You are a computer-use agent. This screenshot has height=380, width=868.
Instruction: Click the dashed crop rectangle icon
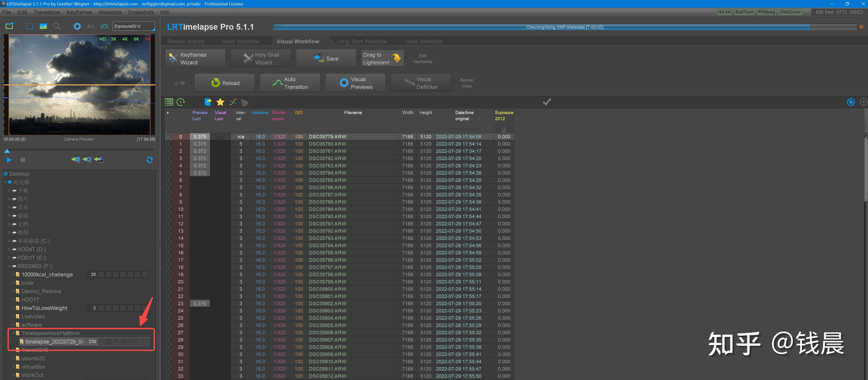tap(30, 26)
